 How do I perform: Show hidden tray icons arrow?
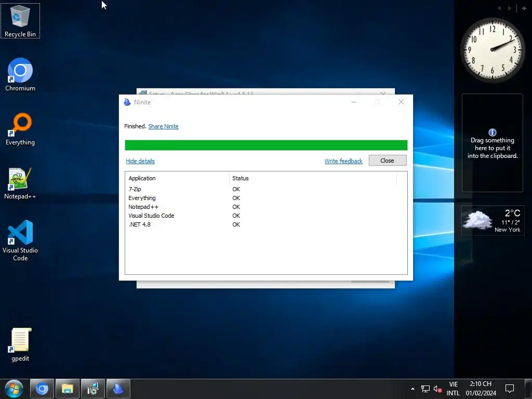tap(413, 389)
